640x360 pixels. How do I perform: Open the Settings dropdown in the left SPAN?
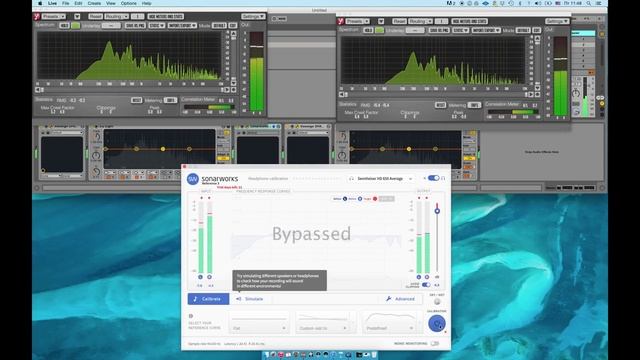pos(253,16)
